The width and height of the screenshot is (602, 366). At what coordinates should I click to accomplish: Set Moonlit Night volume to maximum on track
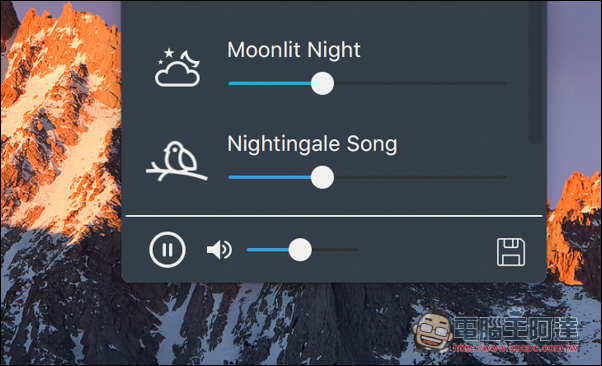[x=504, y=83]
